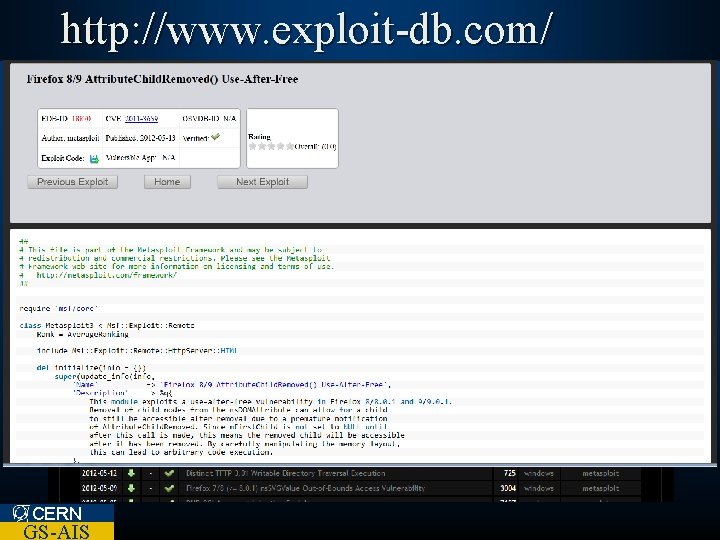
Task: Click the super(update_info code line
Action: pyautogui.click(x=105, y=377)
